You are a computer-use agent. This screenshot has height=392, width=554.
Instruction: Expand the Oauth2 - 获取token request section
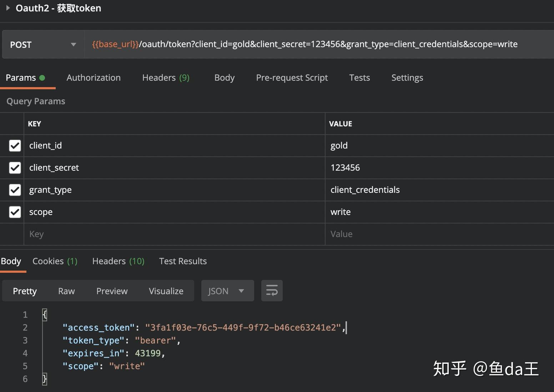pyautogui.click(x=8, y=8)
